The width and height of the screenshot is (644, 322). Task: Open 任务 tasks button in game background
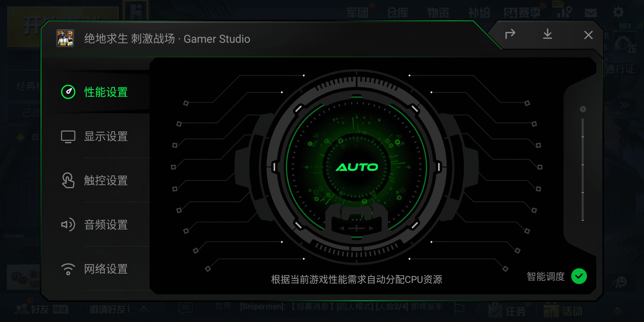point(507,311)
